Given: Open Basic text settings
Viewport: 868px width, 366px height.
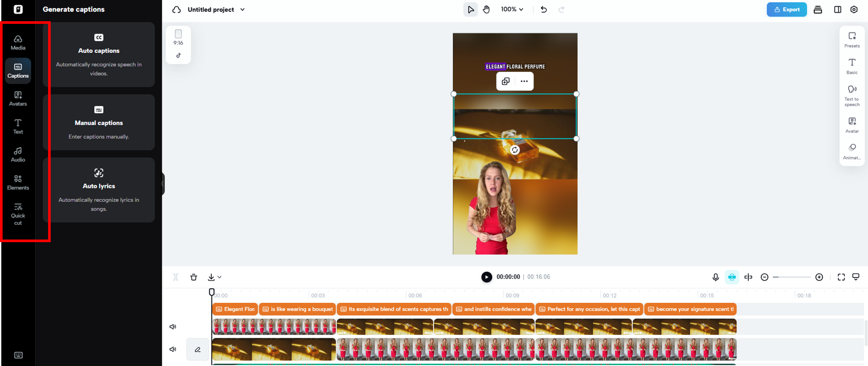Looking at the screenshot, I should pos(852,67).
